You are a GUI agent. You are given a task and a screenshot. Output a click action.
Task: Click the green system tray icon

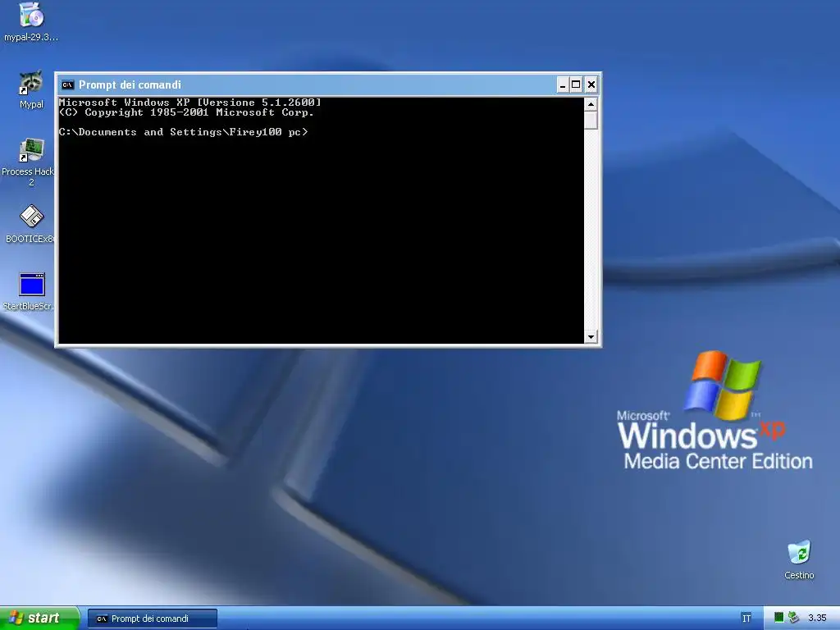point(779,618)
